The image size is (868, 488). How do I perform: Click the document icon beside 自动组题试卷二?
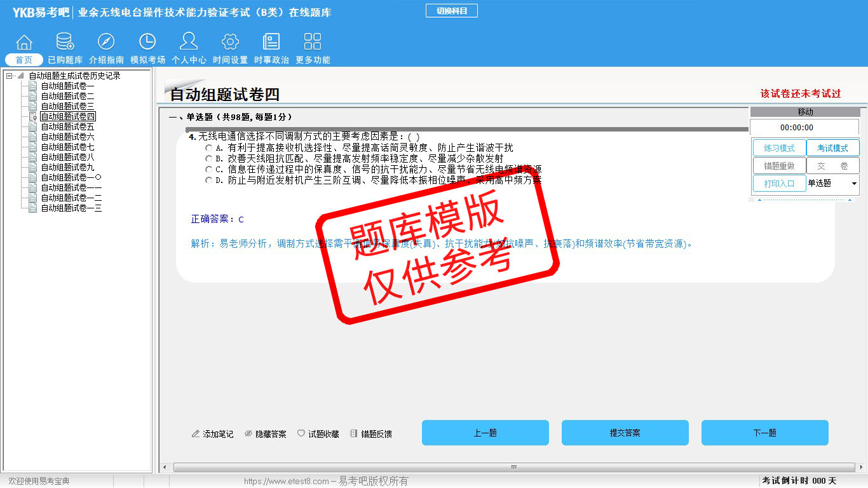(x=33, y=97)
